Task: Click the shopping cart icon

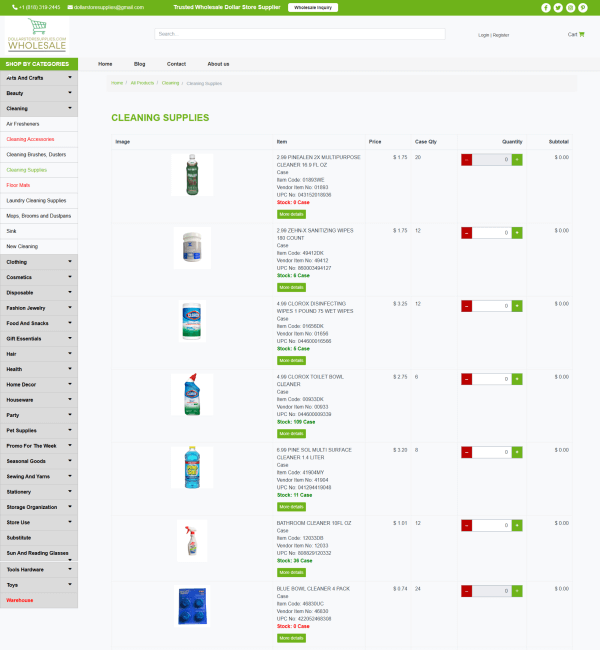Action: (581, 34)
